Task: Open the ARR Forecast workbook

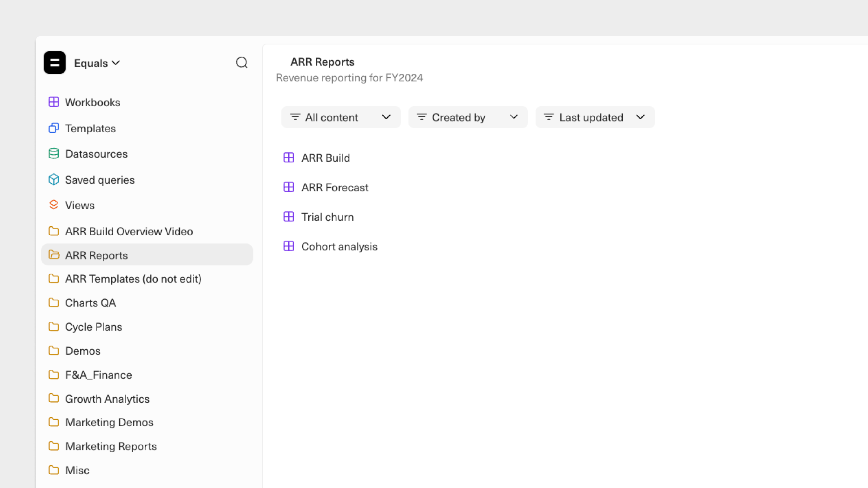Action: click(x=335, y=187)
